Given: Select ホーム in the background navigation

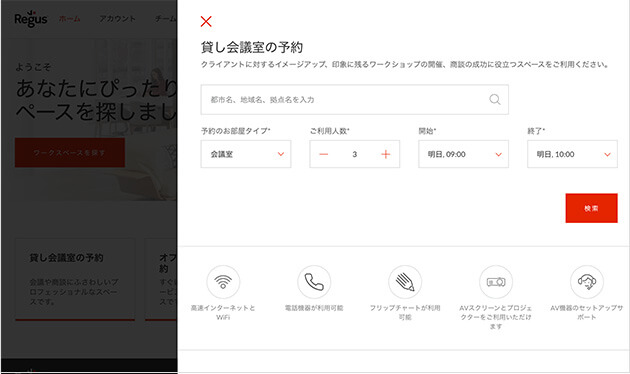Looking at the screenshot, I should 70,19.
